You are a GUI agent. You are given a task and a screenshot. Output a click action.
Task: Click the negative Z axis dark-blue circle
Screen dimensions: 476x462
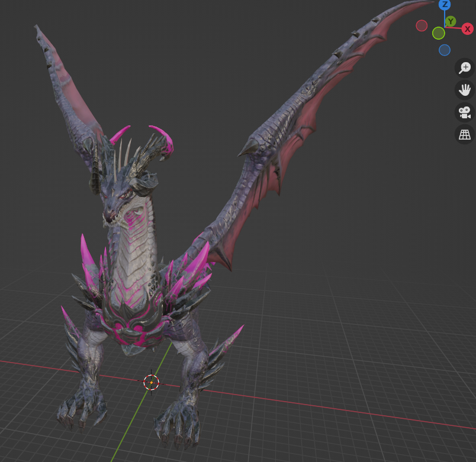[445, 50]
